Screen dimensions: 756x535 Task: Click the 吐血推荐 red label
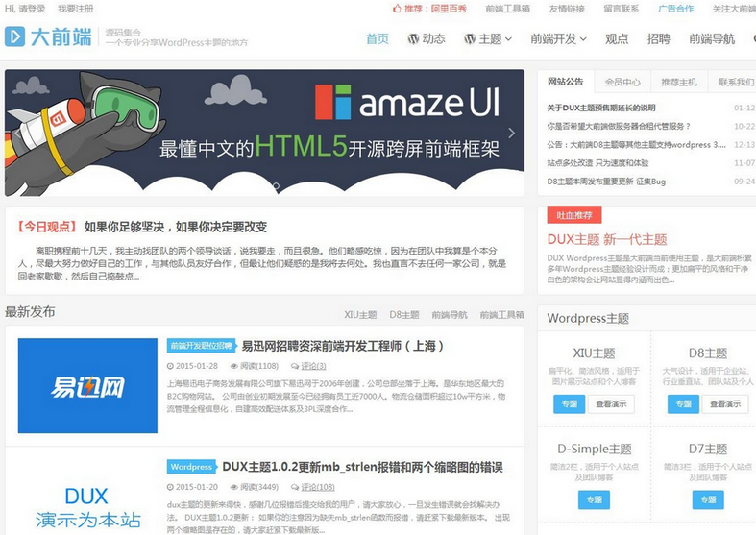click(574, 215)
